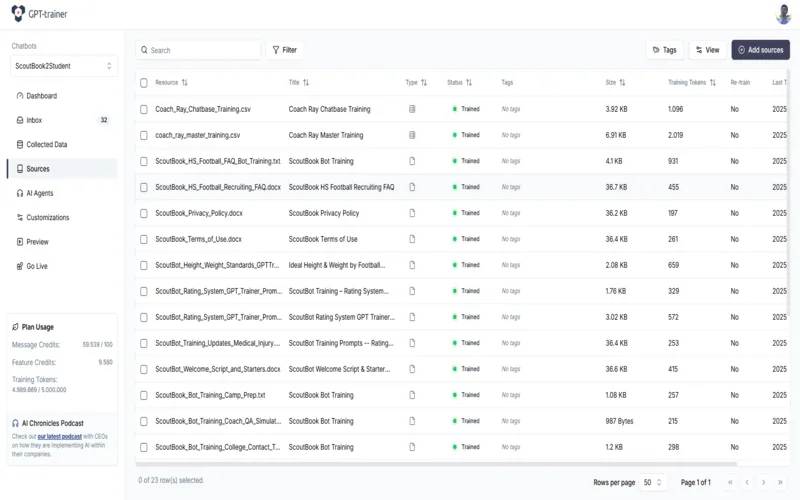This screenshot has width=800, height=500.
Task: Click the document icon for ScoutBook_Bot_Training_Camp_Prep.txt
Action: [412, 395]
